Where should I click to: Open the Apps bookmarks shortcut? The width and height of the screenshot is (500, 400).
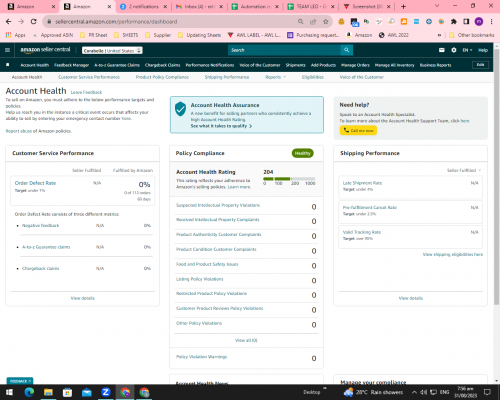[x=16, y=35]
